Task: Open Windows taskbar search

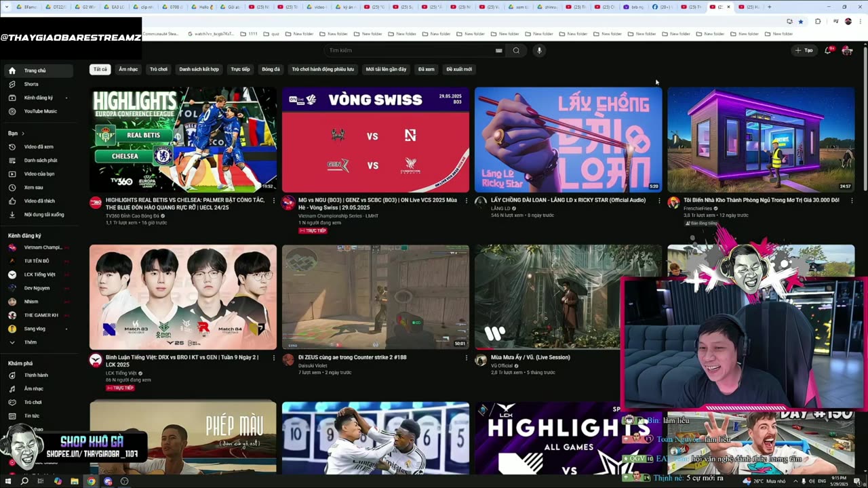Action: [x=24, y=481]
